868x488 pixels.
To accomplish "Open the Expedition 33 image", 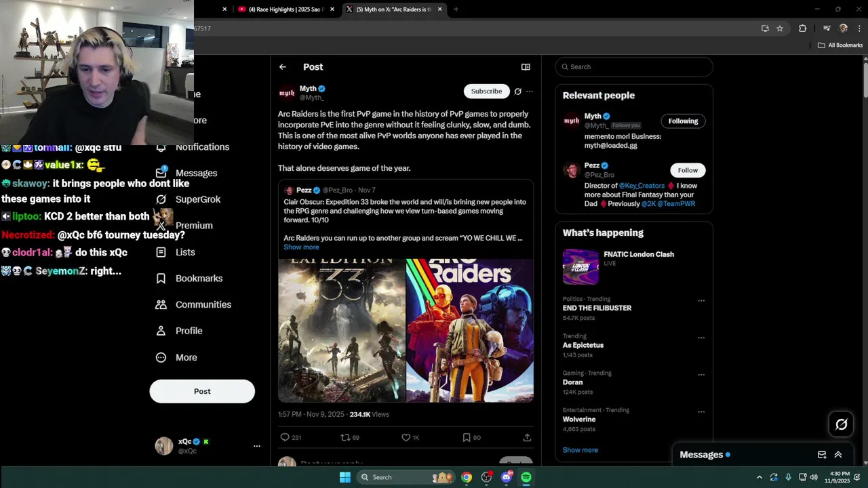I will 342,330.
